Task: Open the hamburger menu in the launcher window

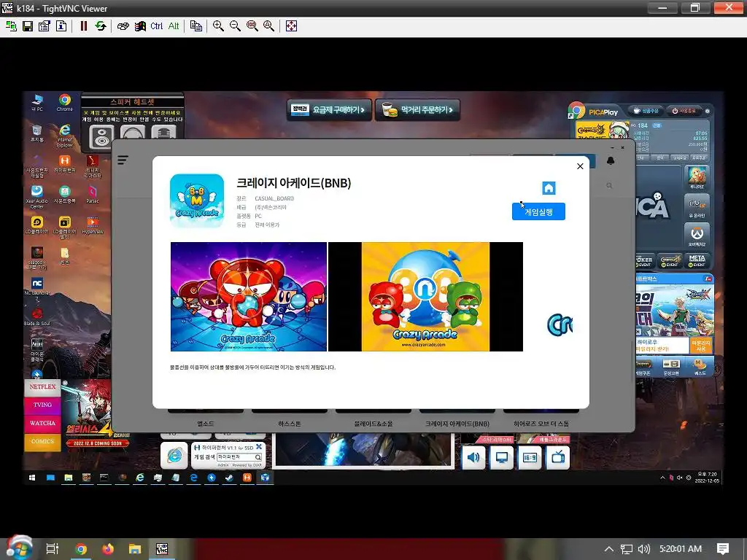Action: pyautogui.click(x=123, y=160)
